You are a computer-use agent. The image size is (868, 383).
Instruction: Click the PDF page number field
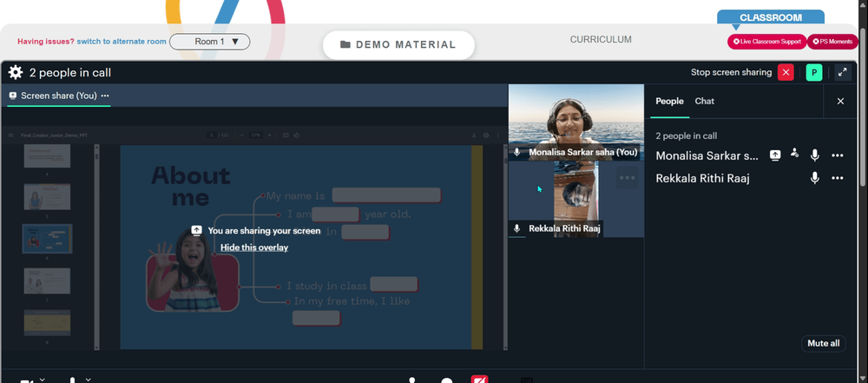tap(212, 135)
